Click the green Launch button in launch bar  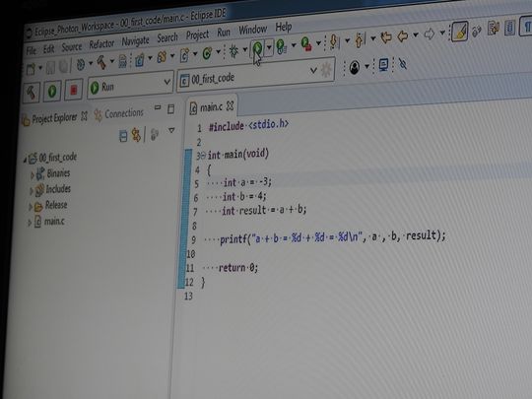[52, 91]
